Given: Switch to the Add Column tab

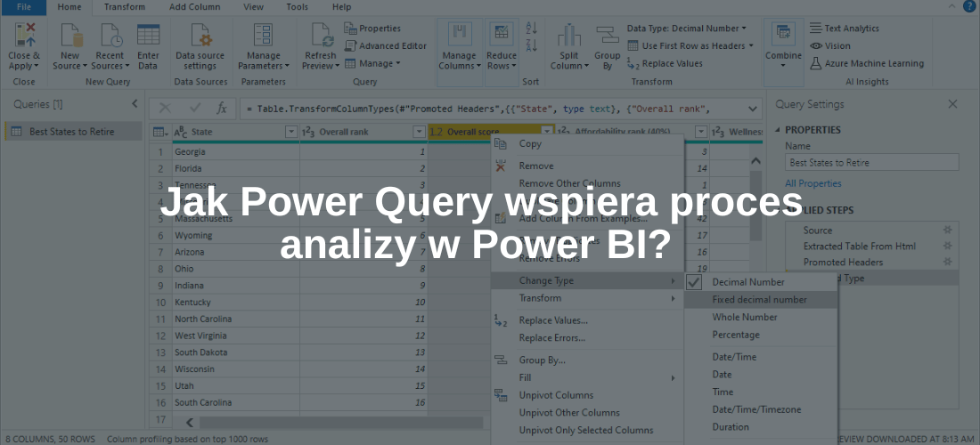Looking at the screenshot, I should [x=195, y=7].
